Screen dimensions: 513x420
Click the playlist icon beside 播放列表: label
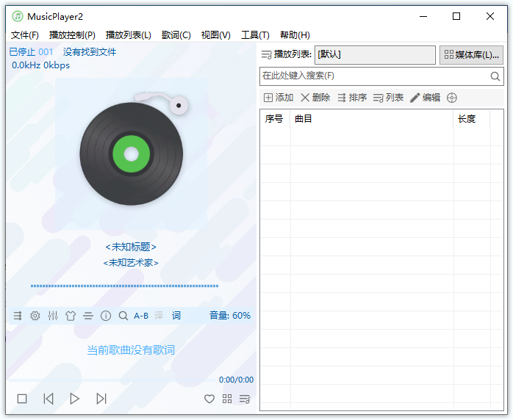tap(267, 54)
